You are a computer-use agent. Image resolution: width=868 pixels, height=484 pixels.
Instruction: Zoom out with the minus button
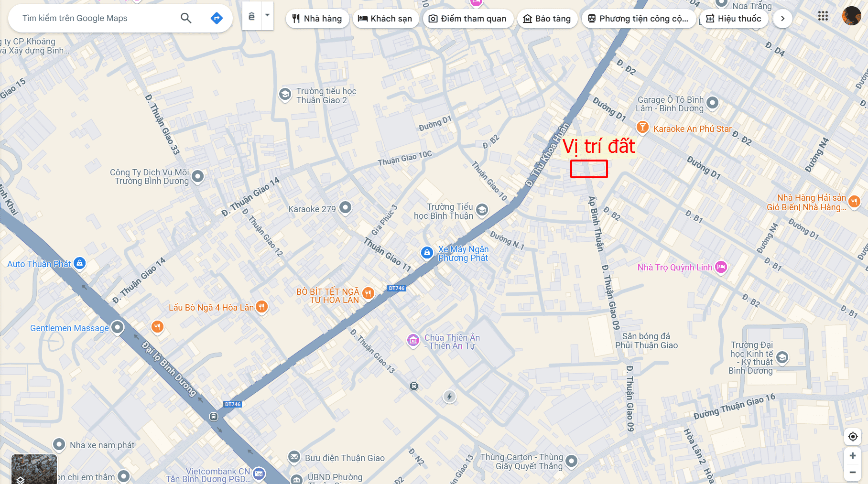[853, 472]
